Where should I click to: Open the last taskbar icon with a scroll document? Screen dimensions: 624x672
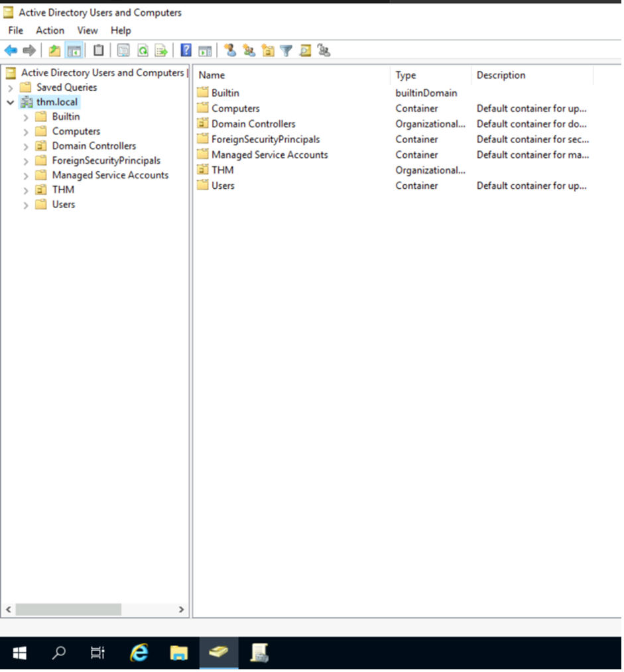pyautogui.click(x=259, y=653)
